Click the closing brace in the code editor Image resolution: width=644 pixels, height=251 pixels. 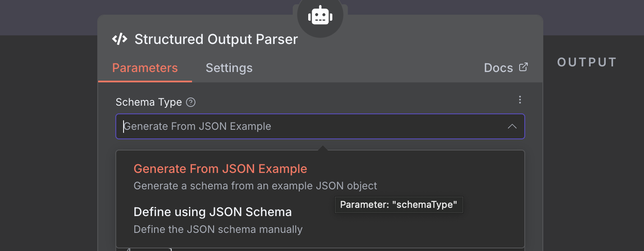(170, 249)
